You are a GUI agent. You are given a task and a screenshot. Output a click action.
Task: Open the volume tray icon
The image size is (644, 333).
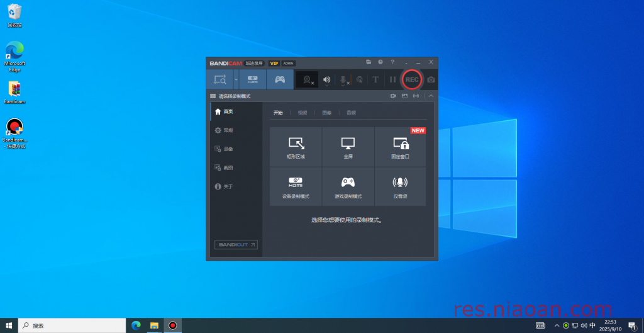(x=584, y=325)
